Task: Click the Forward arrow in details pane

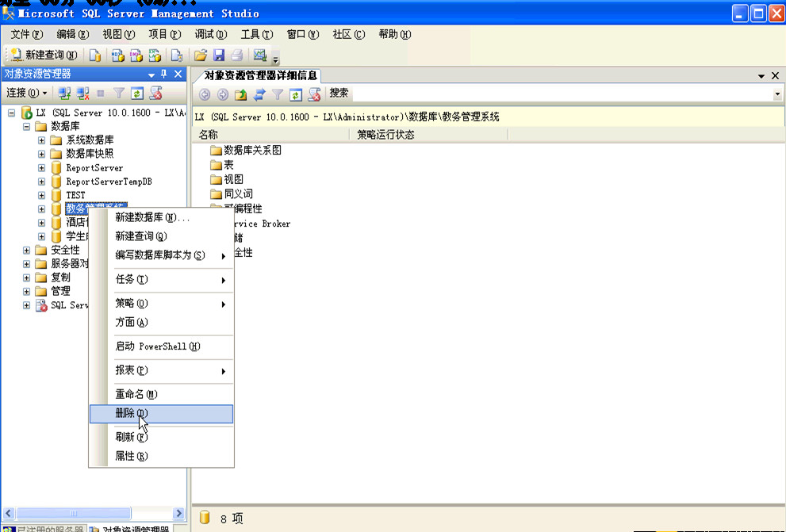Action: pos(223,94)
